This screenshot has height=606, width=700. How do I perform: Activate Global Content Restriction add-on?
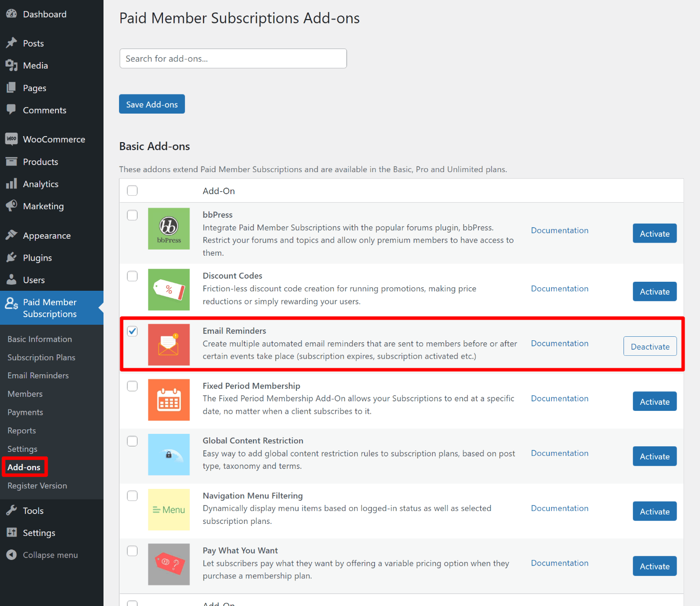[654, 456]
